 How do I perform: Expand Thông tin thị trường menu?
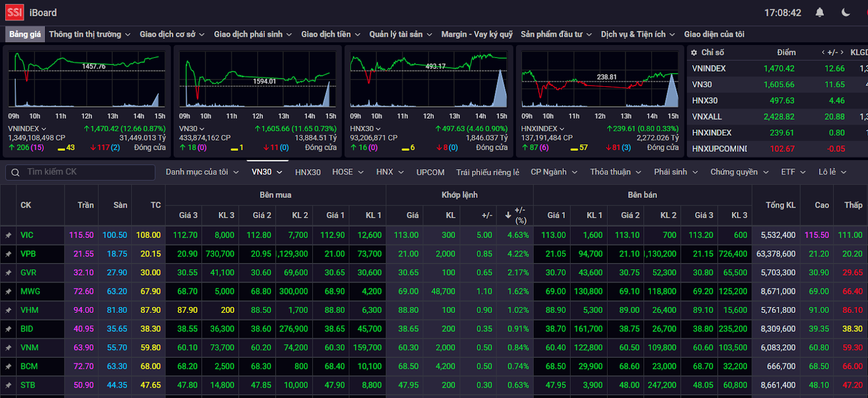pos(90,34)
